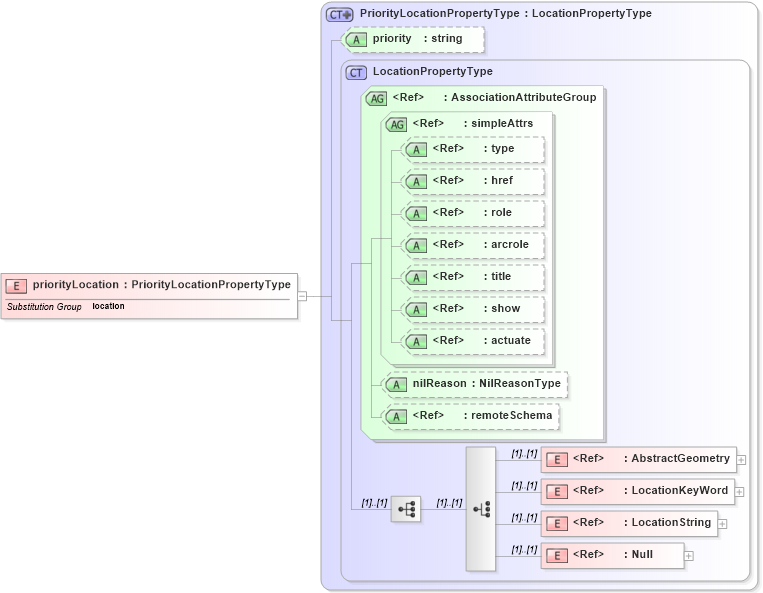Viewport: 763px width, 593px height.
Task: Click the E icon of priorityLocation element
Action: (16, 286)
